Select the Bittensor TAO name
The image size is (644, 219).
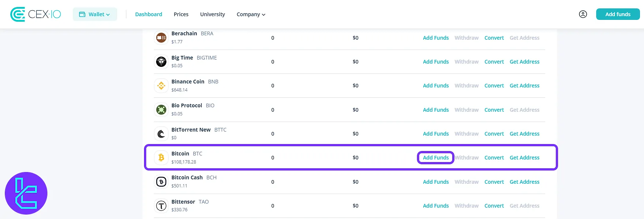(190, 202)
